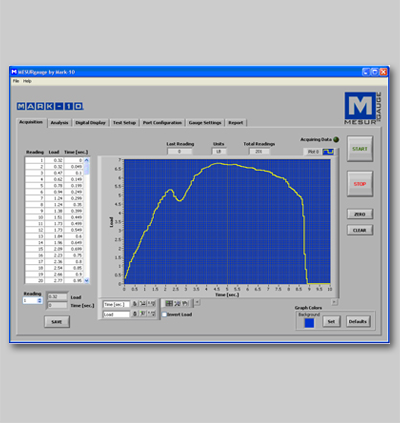The image size is (400, 423).
Task: Select the graph pan hand tool
Action: [185, 303]
